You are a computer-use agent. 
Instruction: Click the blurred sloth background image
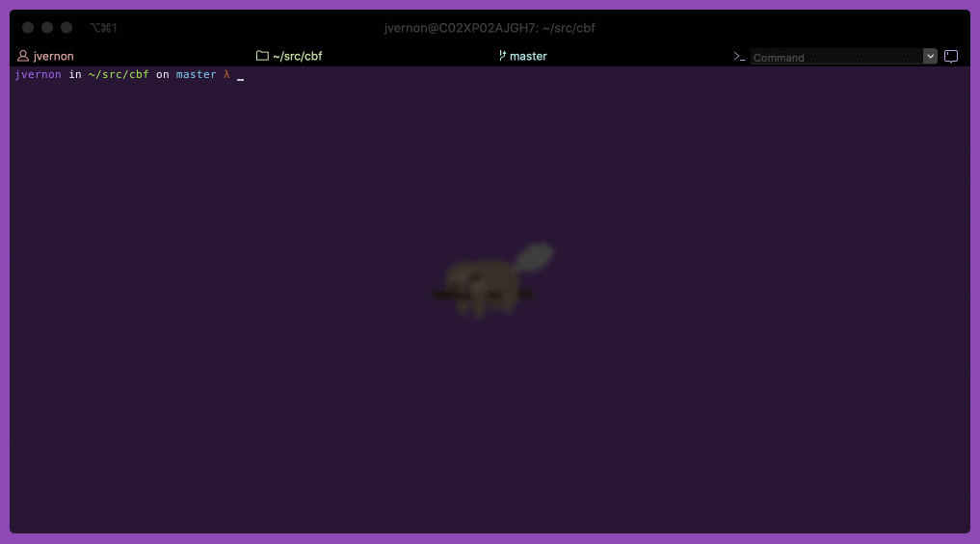[492, 280]
